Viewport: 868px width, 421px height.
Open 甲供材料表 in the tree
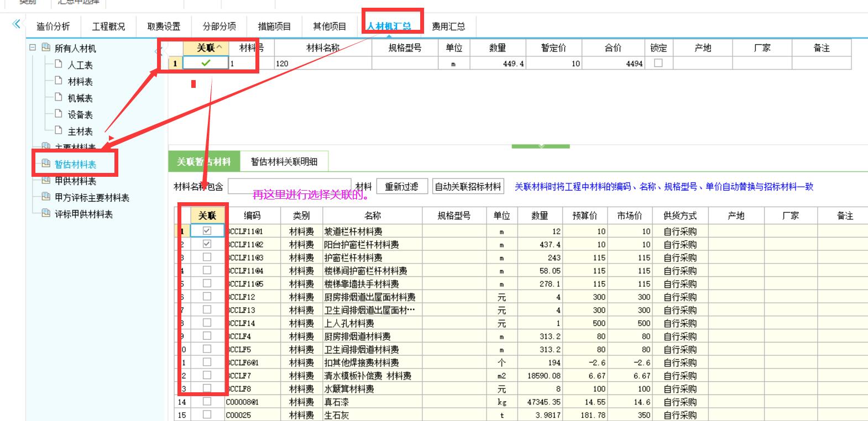pyautogui.click(x=76, y=181)
